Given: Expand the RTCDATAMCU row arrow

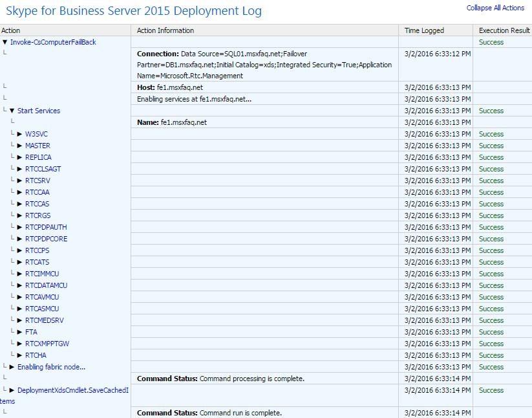Looking at the screenshot, I should coord(19,285).
